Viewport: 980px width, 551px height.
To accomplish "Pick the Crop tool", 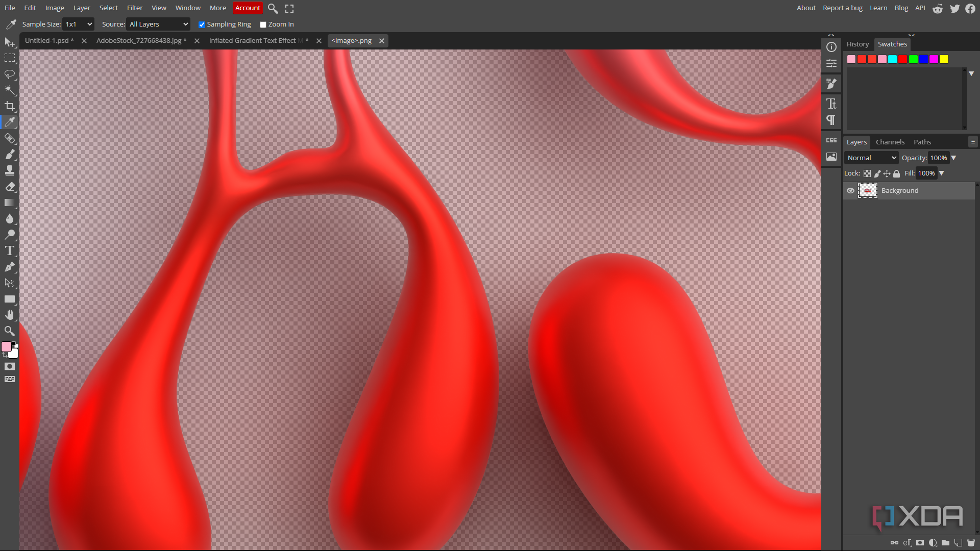I will (x=10, y=106).
